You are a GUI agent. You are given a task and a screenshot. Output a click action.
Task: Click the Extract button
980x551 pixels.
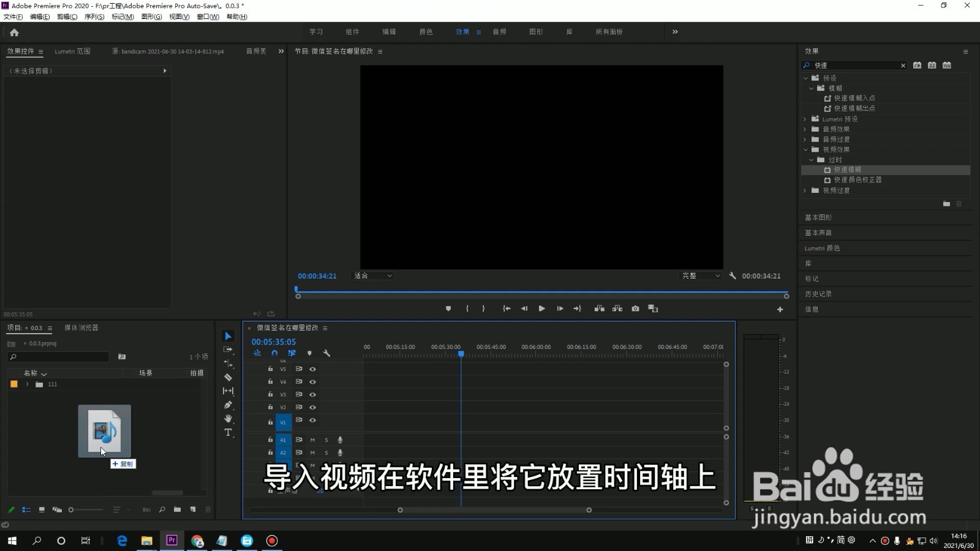point(617,309)
